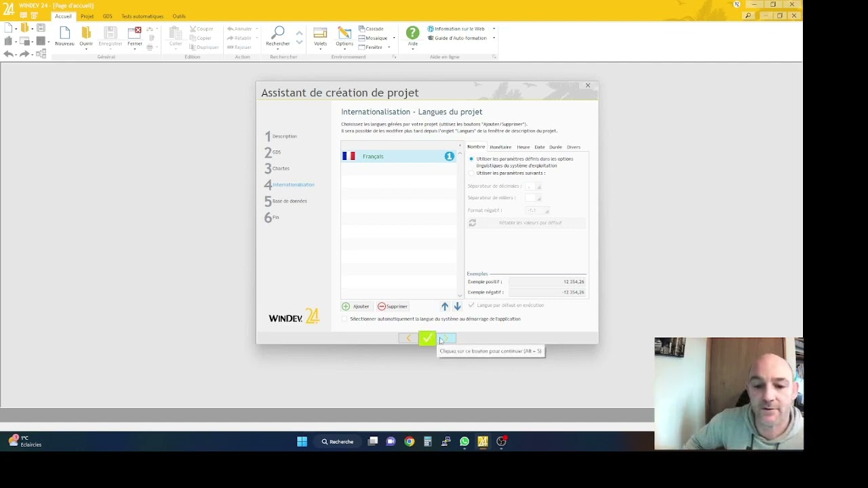
Task: Click Dupliquer in the Edition group
Action: point(204,47)
